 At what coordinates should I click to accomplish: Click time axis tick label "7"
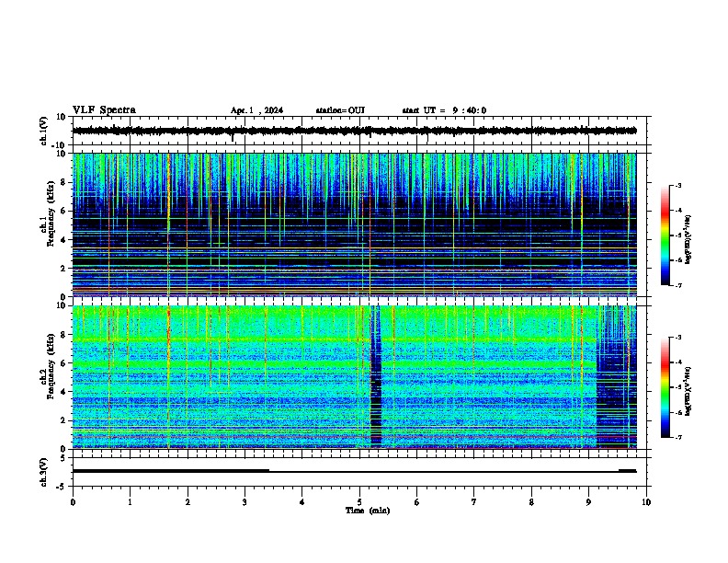474,502
